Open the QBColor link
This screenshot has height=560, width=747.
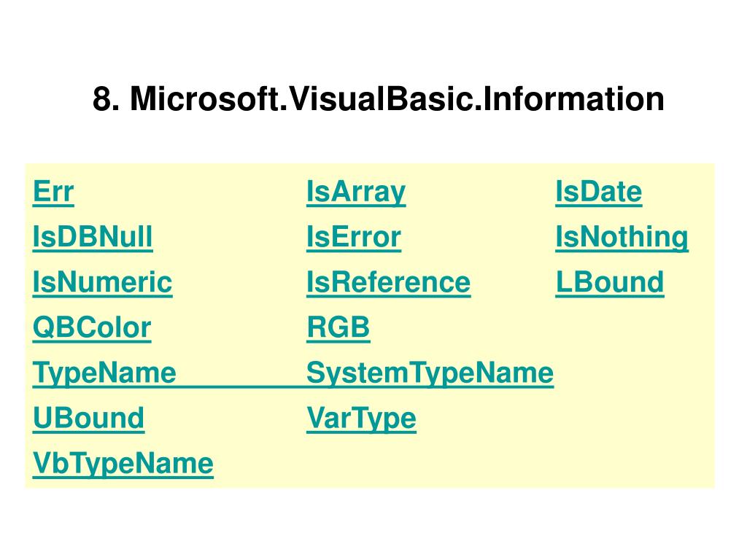click(x=92, y=328)
